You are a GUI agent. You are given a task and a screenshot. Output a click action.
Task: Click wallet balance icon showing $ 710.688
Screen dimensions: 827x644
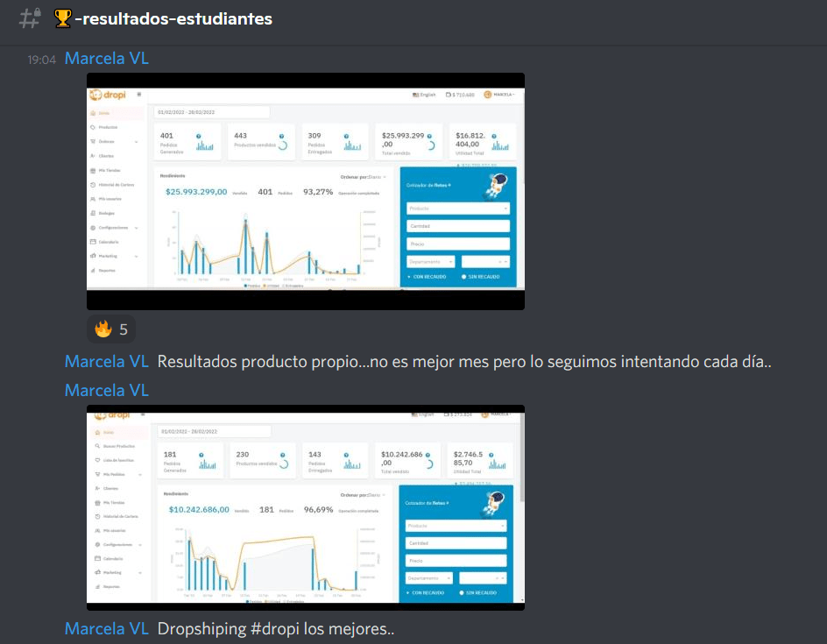448,95
